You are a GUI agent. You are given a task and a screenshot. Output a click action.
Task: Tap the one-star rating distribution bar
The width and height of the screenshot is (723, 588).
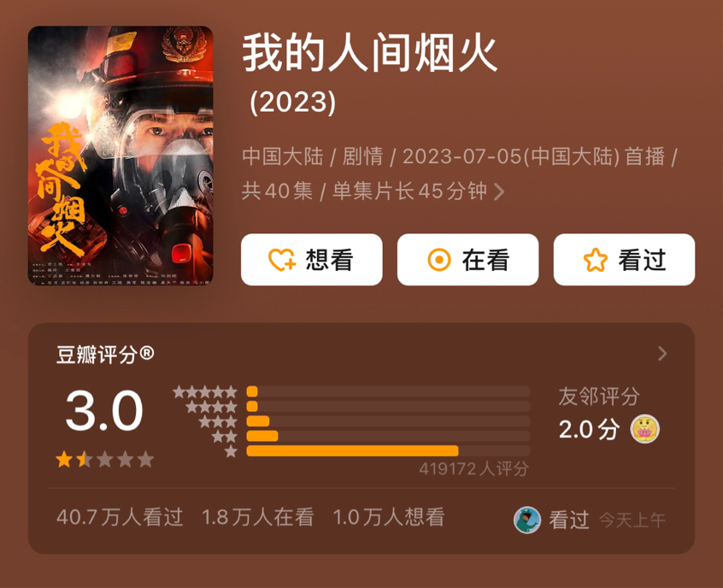pos(388,451)
